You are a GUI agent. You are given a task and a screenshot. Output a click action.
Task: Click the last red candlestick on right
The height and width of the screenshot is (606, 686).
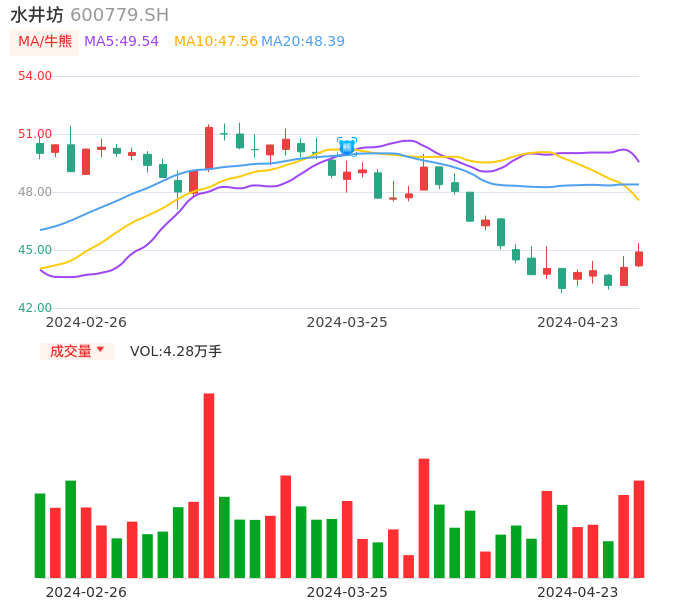coord(639,258)
